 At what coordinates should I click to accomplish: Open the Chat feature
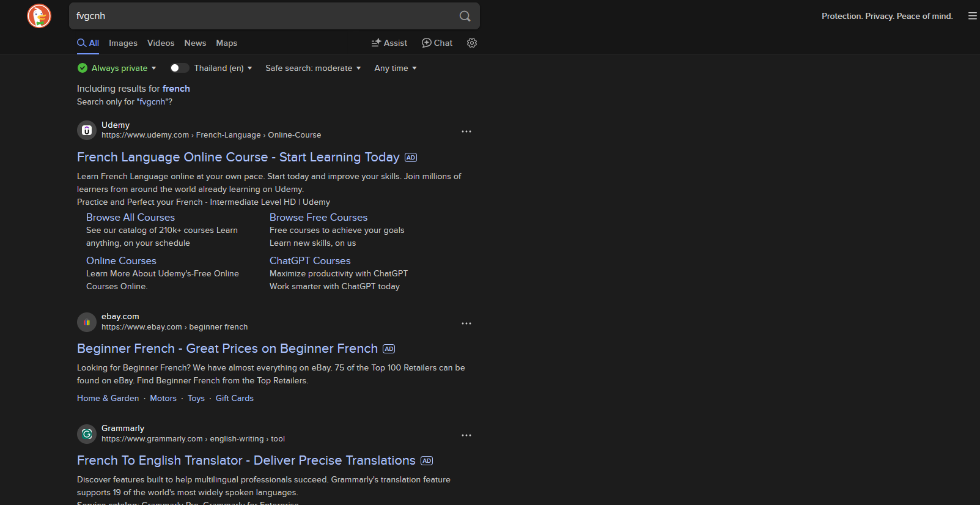pyautogui.click(x=437, y=43)
